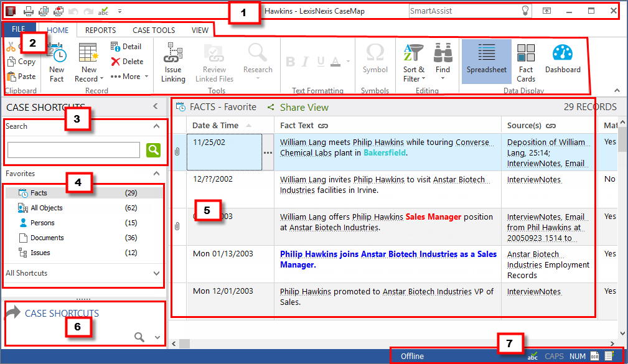
Task: Click the Print Preview icon in quick access toolbar
Action: coord(44,11)
